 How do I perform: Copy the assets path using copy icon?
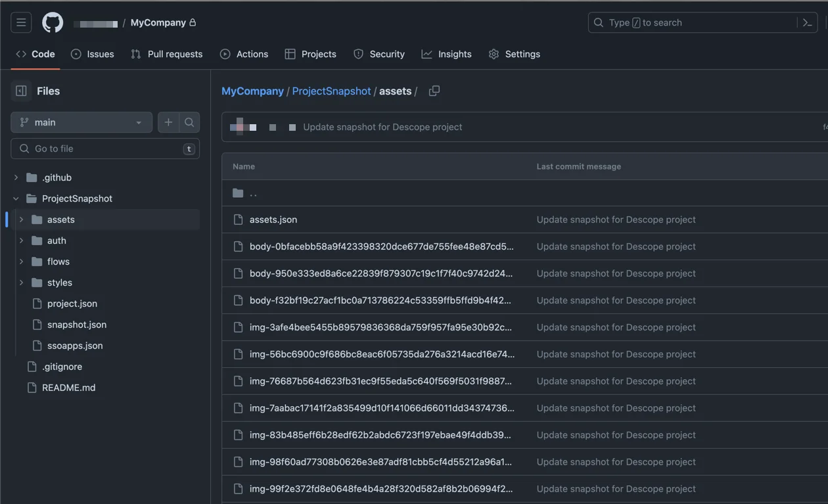coord(433,91)
